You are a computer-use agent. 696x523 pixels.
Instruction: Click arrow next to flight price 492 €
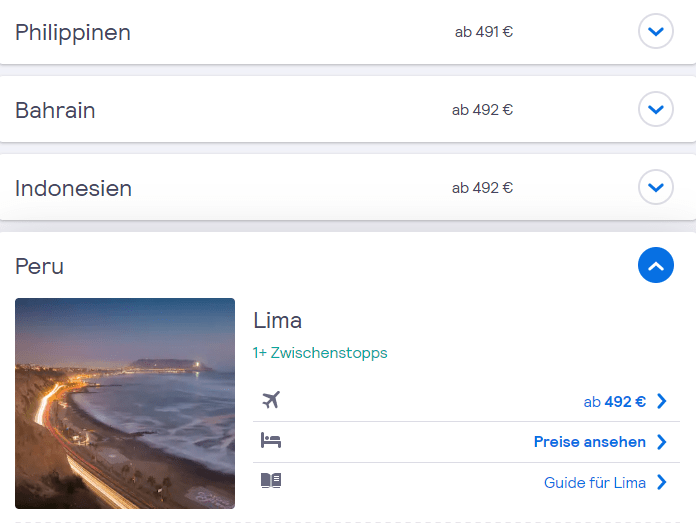point(661,401)
